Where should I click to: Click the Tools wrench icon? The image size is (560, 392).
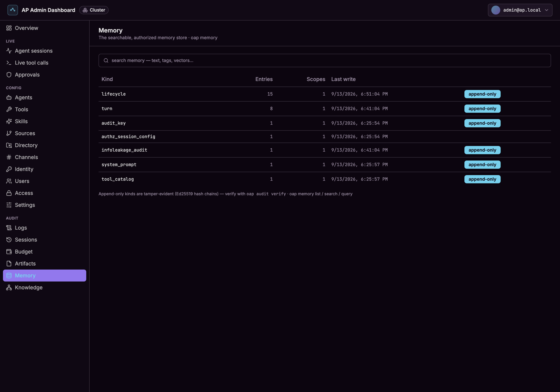[x=9, y=110]
